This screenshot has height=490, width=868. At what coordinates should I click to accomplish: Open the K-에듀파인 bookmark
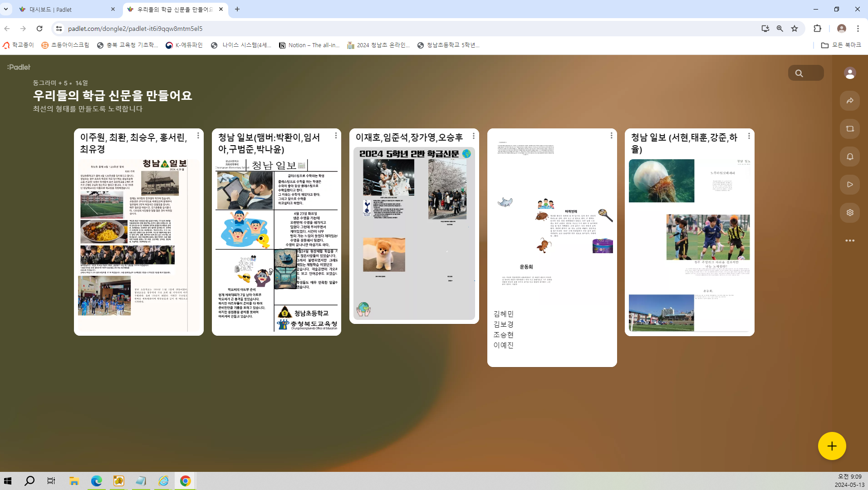(184, 45)
